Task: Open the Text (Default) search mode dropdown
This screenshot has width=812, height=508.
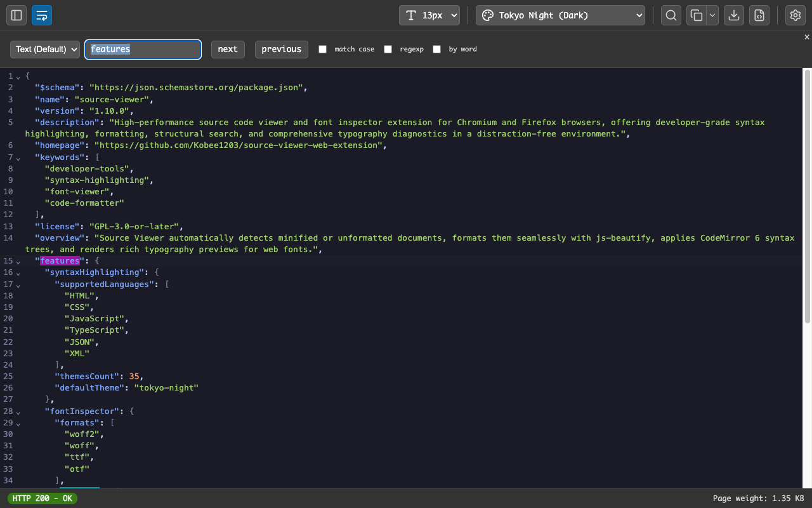Action: tap(45, 49)
